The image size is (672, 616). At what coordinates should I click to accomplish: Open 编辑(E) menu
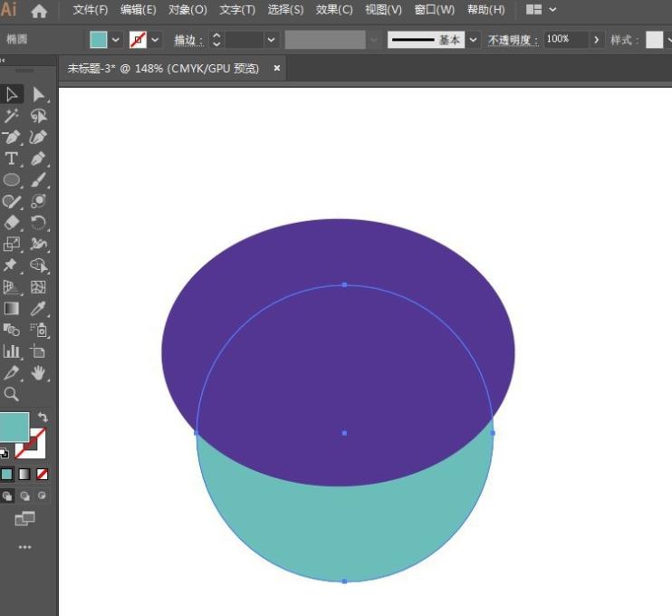pyautogui.click(x=138, y=9)
